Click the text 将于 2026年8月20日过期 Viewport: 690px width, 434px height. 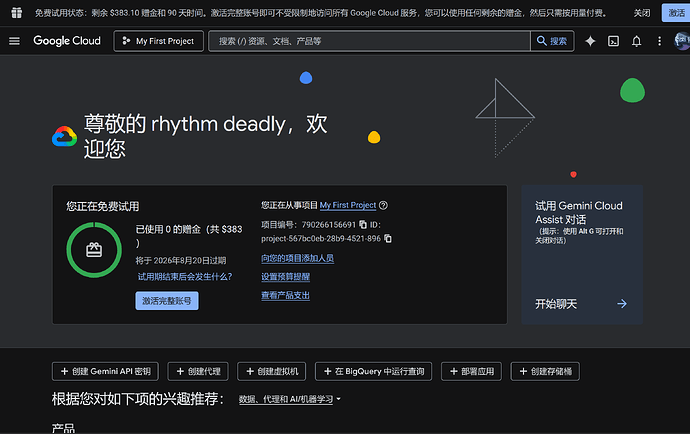[x=181, y=261]
